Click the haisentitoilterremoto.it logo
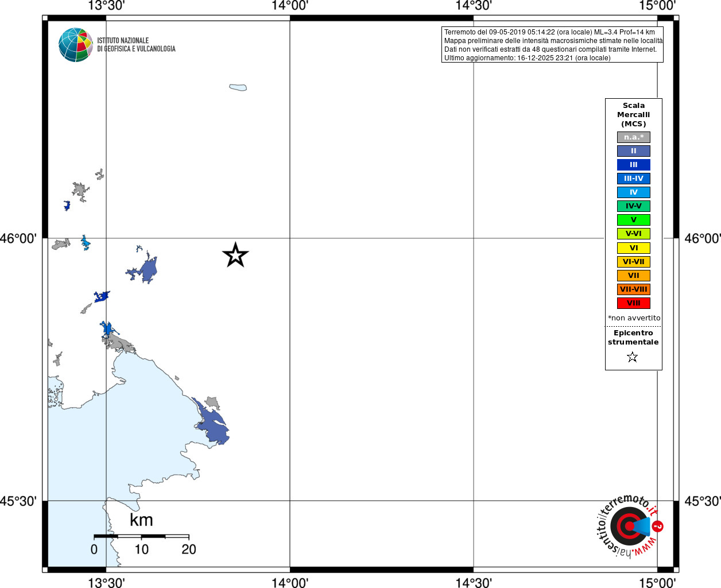 pyautogui.click(x=630, y=526)
